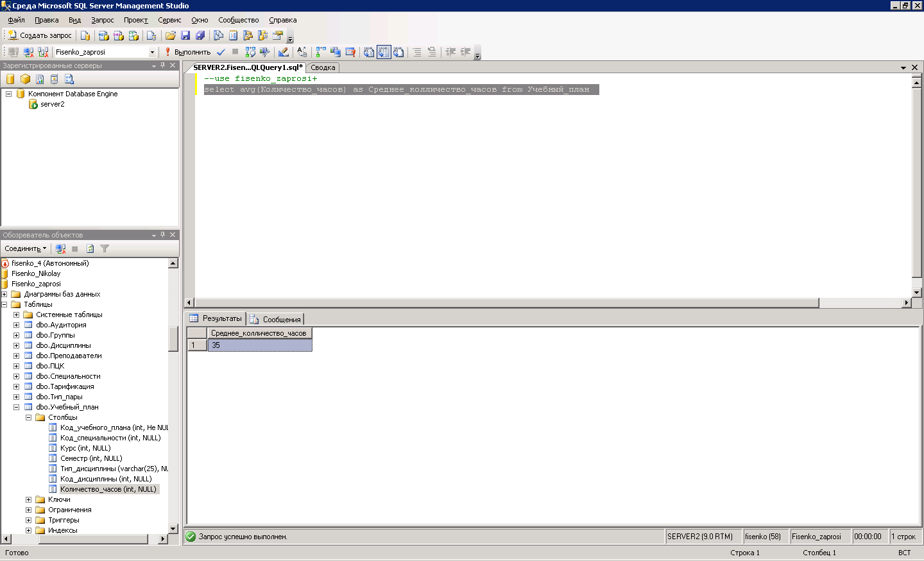The height and width of the screenshot is (561, 924).
Task: Click the Database Engine query icon
Action: click(85, 35)
